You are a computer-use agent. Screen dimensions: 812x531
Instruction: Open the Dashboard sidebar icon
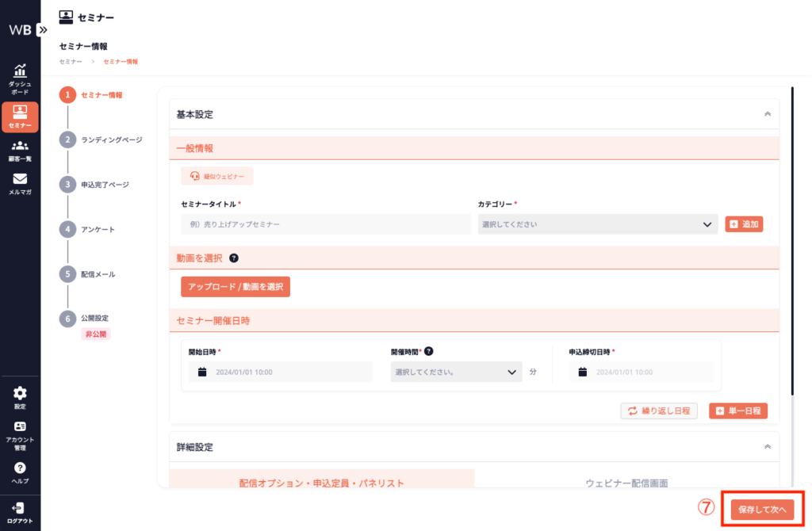tap(20, 74)
